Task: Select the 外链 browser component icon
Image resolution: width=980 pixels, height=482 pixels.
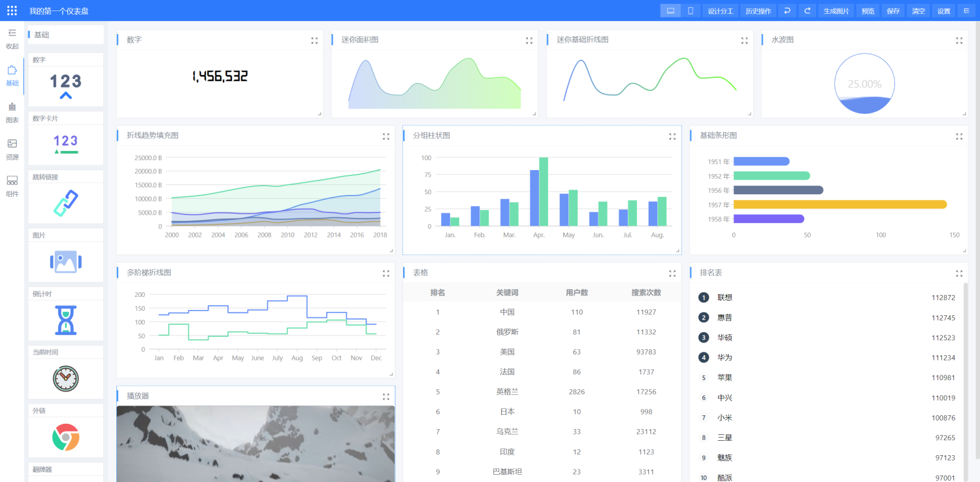Action: [x=65, y=437]
